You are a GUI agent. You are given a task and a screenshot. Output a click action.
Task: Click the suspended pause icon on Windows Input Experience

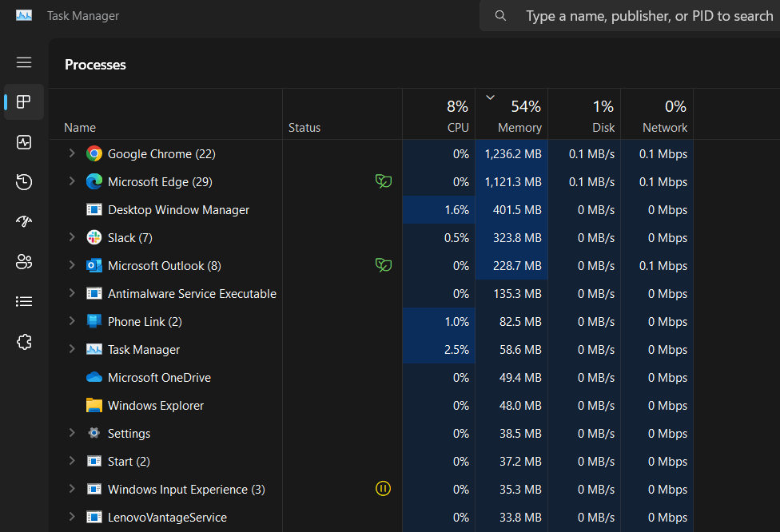tap(383, 489)
